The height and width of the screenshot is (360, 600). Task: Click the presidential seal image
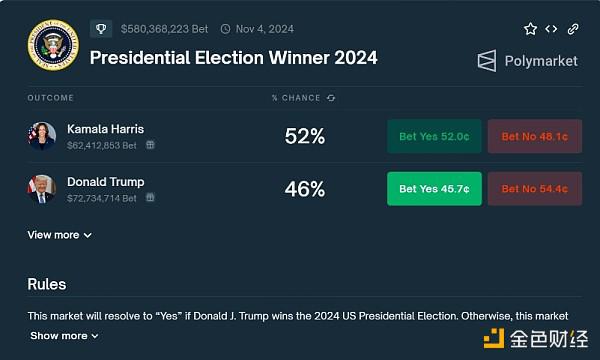click(x=53, y=45)
